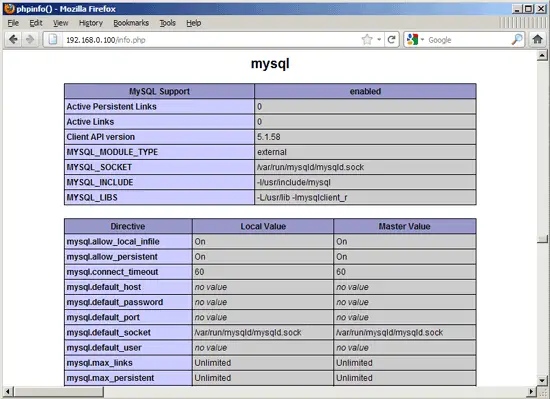Reload the page with the refresh icon
The image size is (550, 399).
[x=392, y=39]
